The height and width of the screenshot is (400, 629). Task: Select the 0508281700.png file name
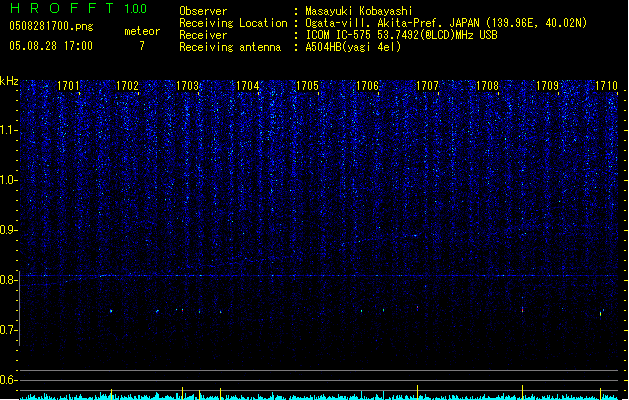46,28
